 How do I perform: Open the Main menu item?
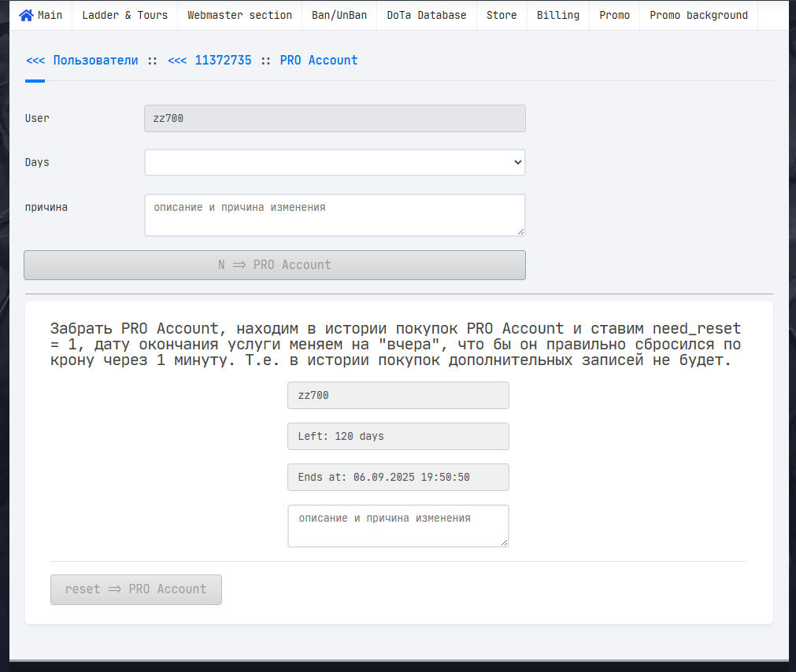pos(41,15)
